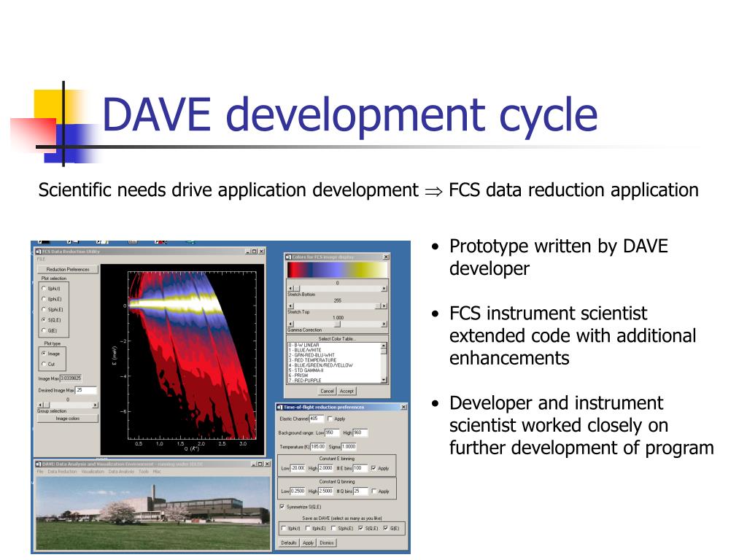Image resolution: width=747 pixels, height=560 pixels.
Task: Click the S(Q,E) intensity plot image
Action: click(192, 355)
